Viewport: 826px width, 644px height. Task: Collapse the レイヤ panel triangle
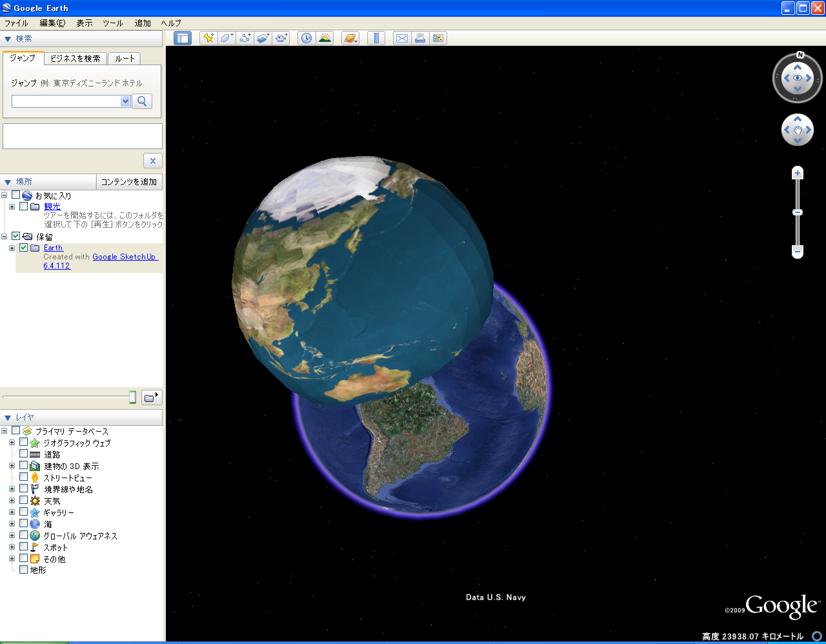(x=8, y=418)
